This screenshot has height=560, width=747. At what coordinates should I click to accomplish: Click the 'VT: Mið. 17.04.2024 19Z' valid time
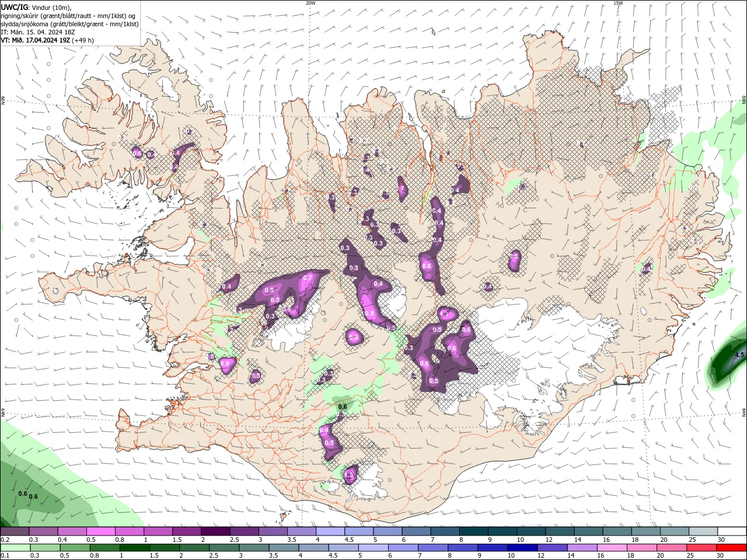35,40
